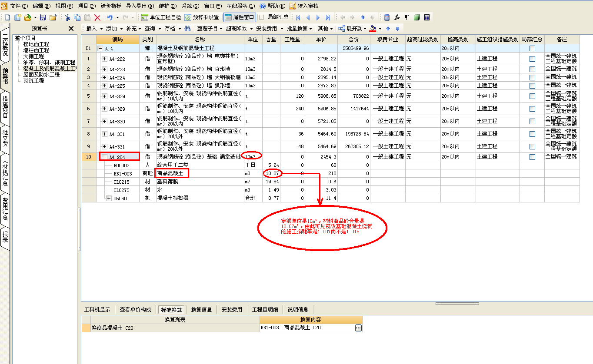Open the fill color dropdown arrow

coord(380,29)
